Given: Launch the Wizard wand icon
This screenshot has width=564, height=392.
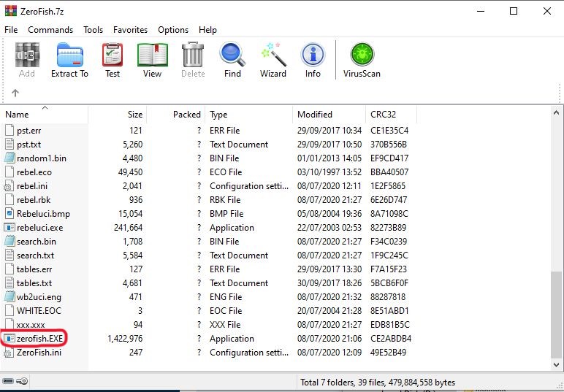Looking at the screenshot, I should 274,55.
